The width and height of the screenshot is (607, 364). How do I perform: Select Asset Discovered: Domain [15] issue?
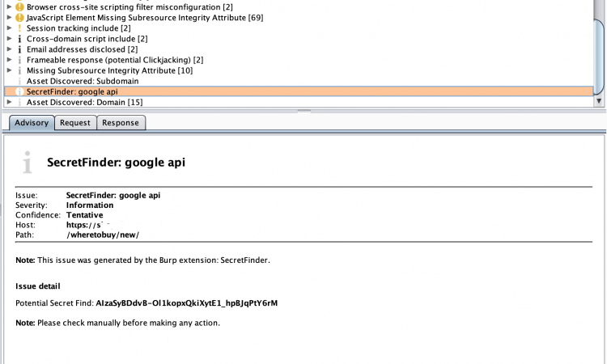pyautogui.click(x=84, y=102)
